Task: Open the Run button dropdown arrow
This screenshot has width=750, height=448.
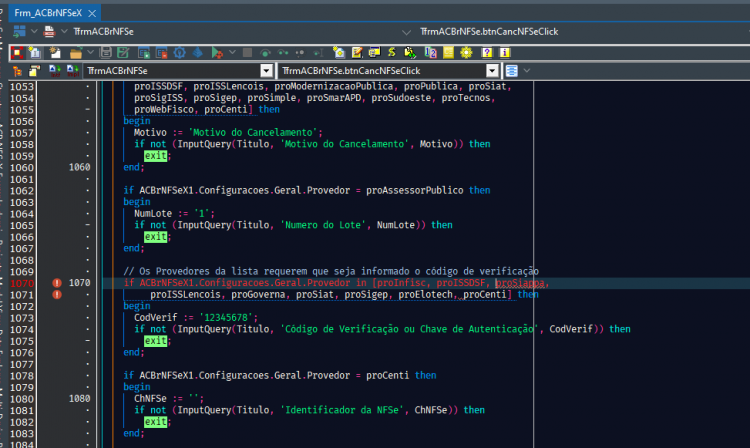Action: [x=232, y=52]
